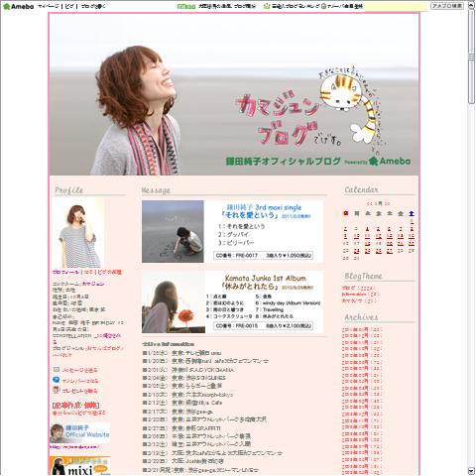The width and height of the screenshot is (476, 476).
Task: Go to previous month with << in Calendar
Action: pos(370,203)
